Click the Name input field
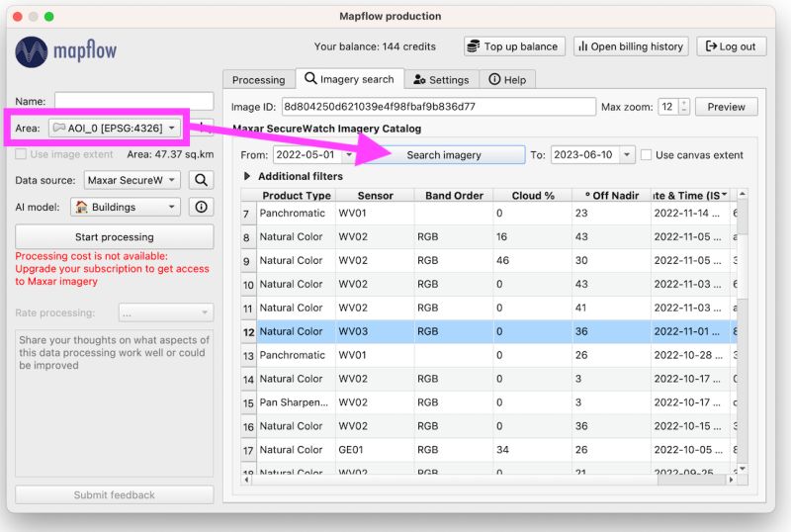Viewport: 791px width, 532px height. pos(133,101)
